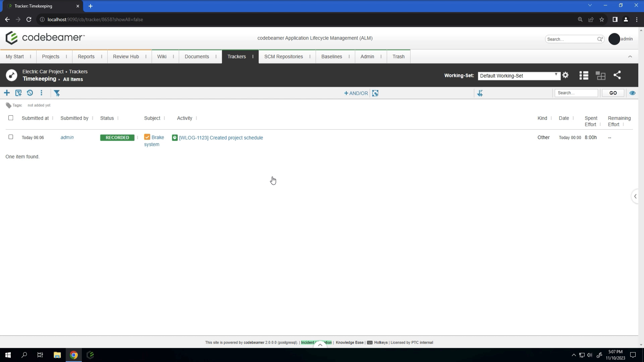Open File Explorer from taskbar
The height and width of the screenshot is (362, 644).
click(57, 355)
